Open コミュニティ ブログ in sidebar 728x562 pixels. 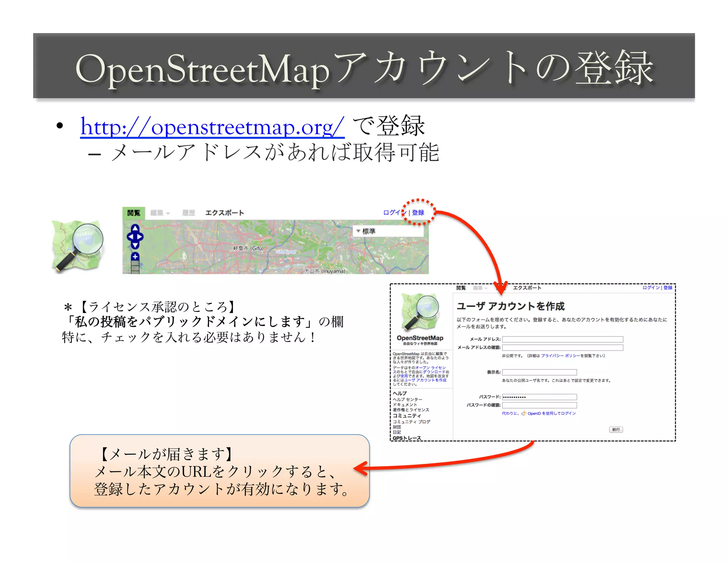coord(412,422)
